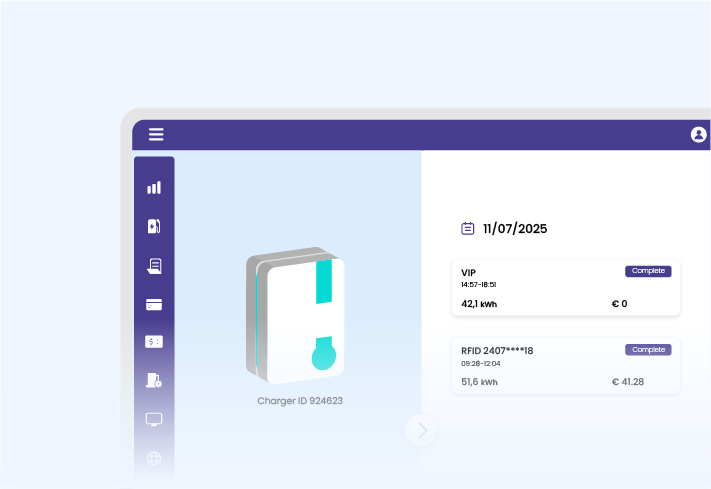The width and height of the screenshot is (711, 489).
Task: Select the 51,6 kWh value
Action: 479,382
